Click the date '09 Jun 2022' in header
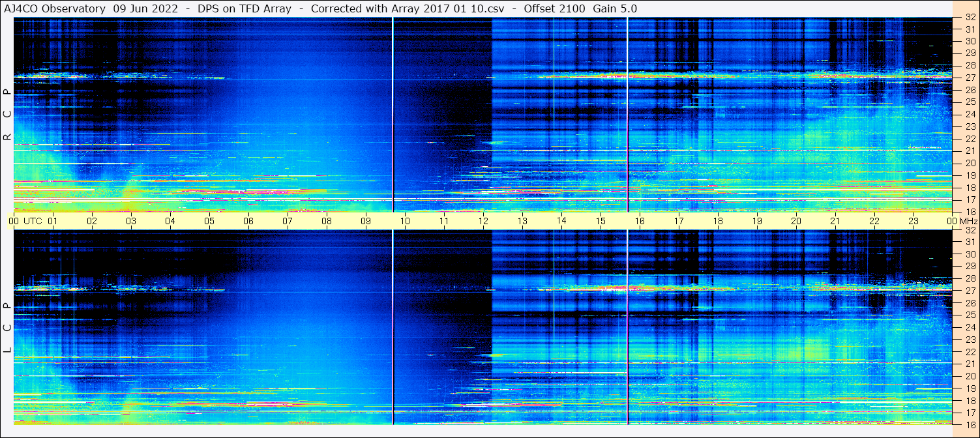The height and width of the screenshot is (438, 980). coord(145,9)
